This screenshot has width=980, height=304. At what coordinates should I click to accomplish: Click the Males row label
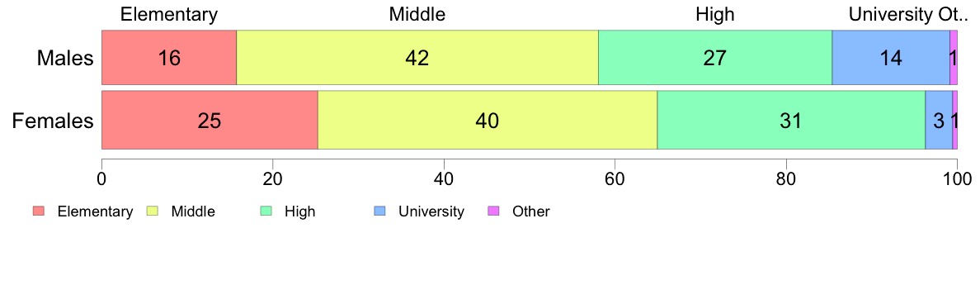click(65, 58)
